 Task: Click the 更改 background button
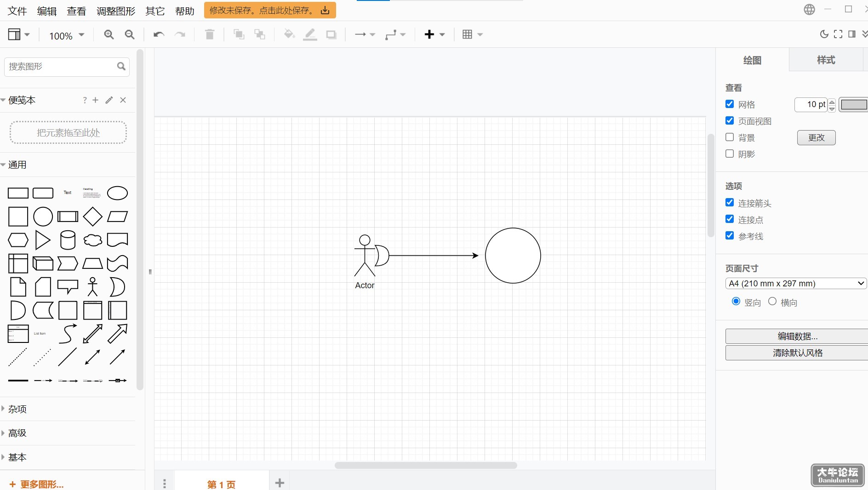click(x=816, y=137)
